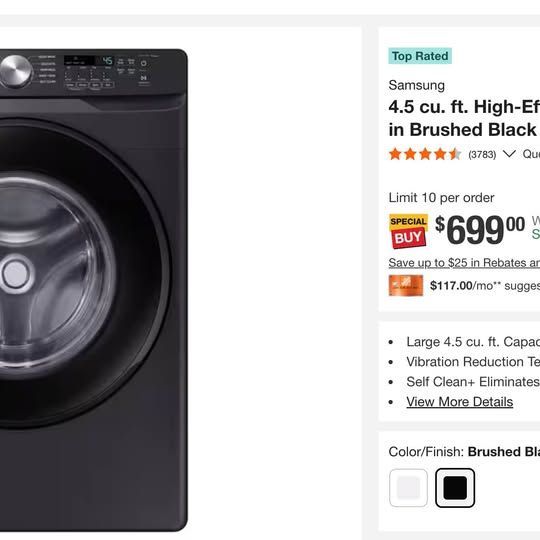Click the $117.00/mo financing text
Image resolution: width=540 pixels, height=540 pixels.
tap(485, 285)
